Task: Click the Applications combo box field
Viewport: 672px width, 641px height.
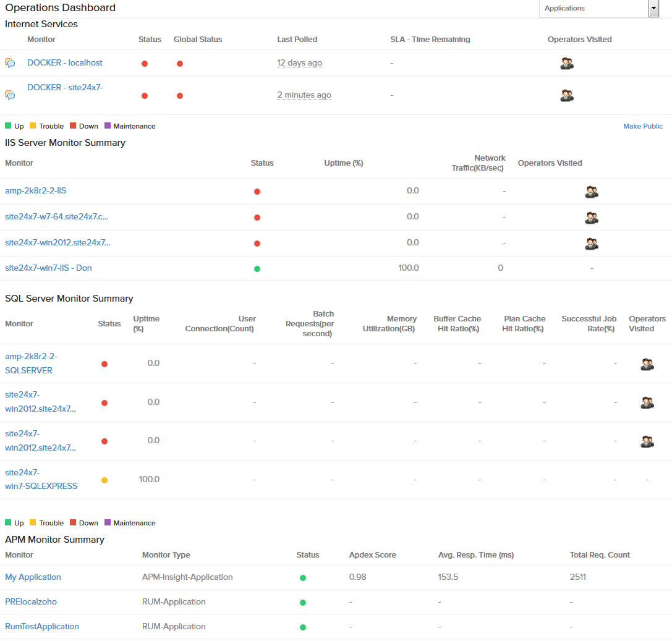Action: pos(593,9)
